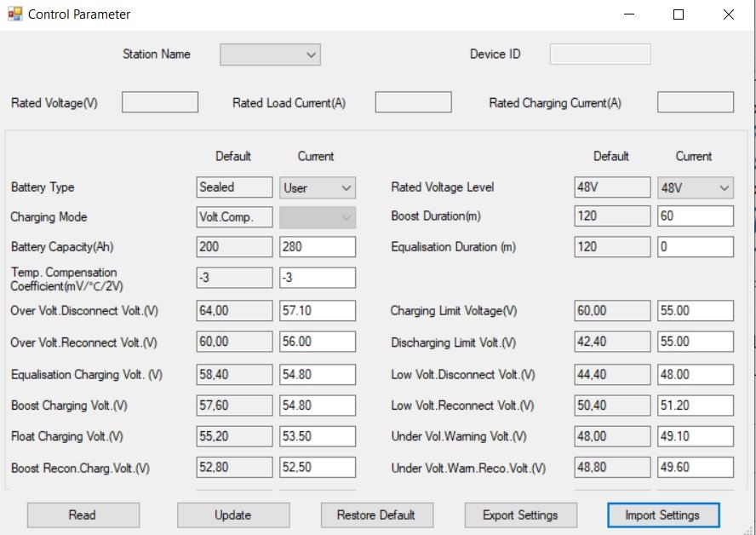Screen dimensions: 756x535
Task: Edit the Low Volt. Disconnect current field
Action: pos(696,374)
